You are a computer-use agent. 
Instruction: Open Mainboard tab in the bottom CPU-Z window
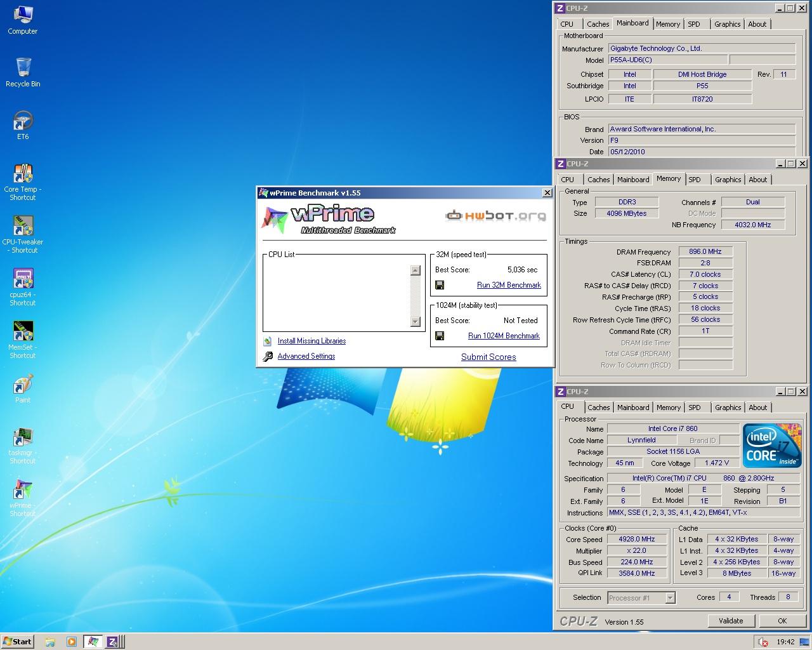tap(633, 408)
